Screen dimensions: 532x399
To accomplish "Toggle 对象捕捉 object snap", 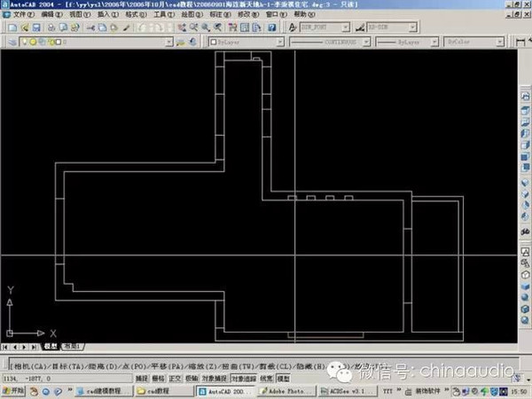I will pos(214,379).
